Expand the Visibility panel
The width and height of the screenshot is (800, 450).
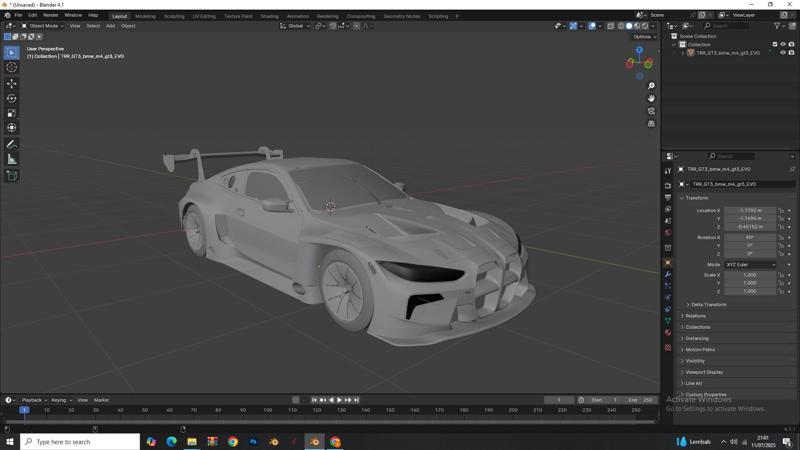pyautogui.click(x=695, y=361)
